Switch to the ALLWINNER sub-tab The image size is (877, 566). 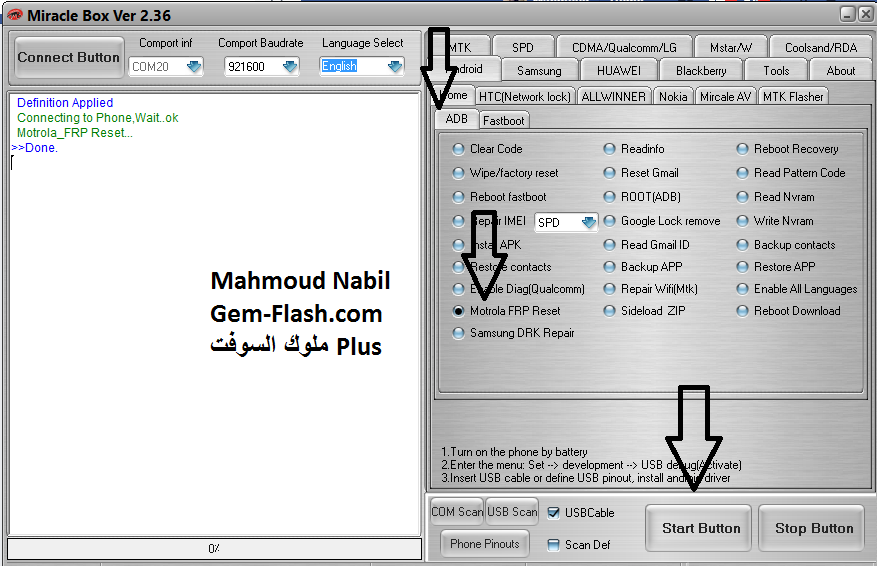[x=614, y=97]
